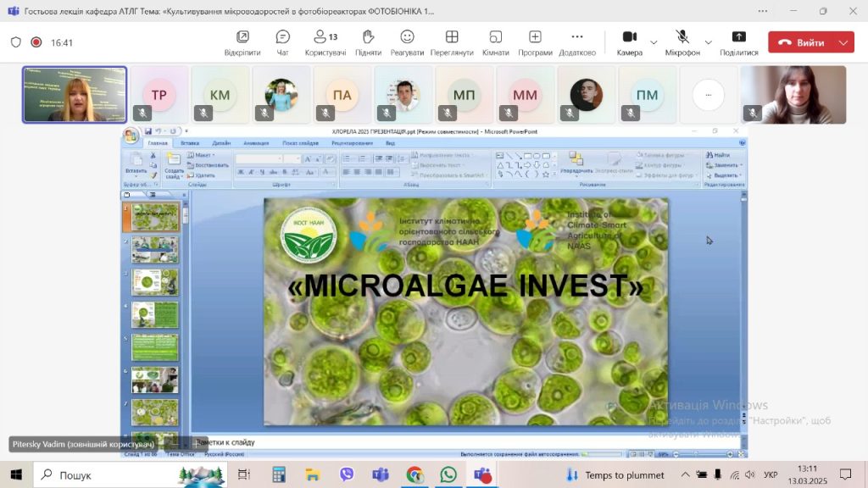868x488 pixels.
Task: Expand the leave meeting options arrow
Action: click(843, 42)
